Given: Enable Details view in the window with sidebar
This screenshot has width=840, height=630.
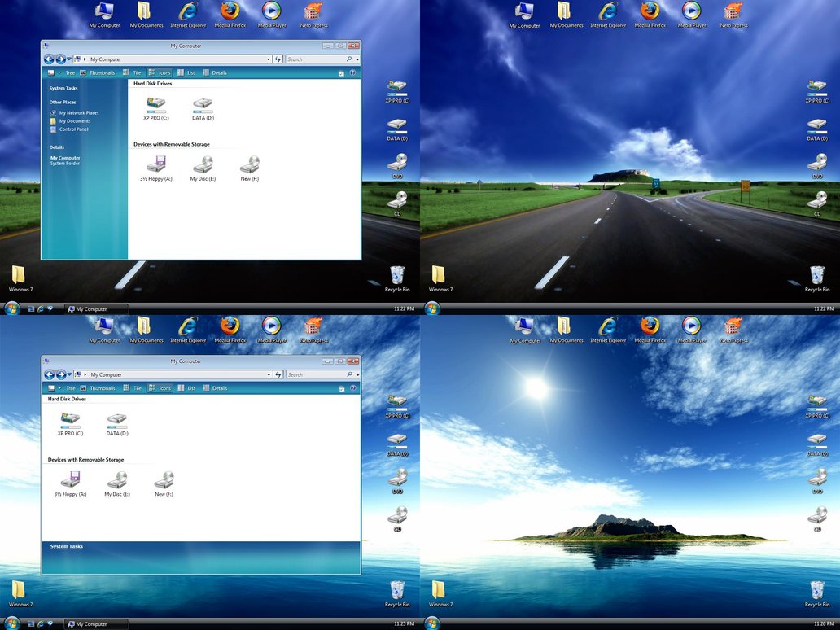Looking at the screenshot, I should (x=216, y=72).
